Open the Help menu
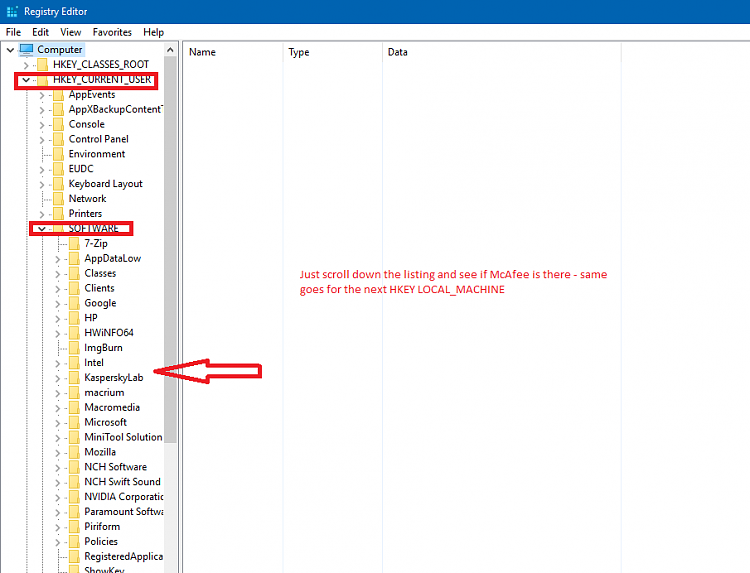This screenshot has height=573, width=750. 154,32
